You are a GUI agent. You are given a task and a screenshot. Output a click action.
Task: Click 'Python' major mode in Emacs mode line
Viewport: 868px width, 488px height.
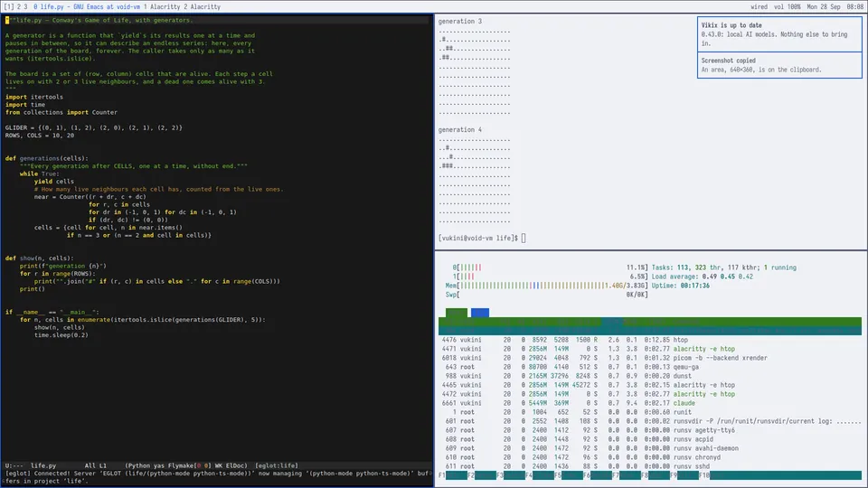(x=139, y=466)
